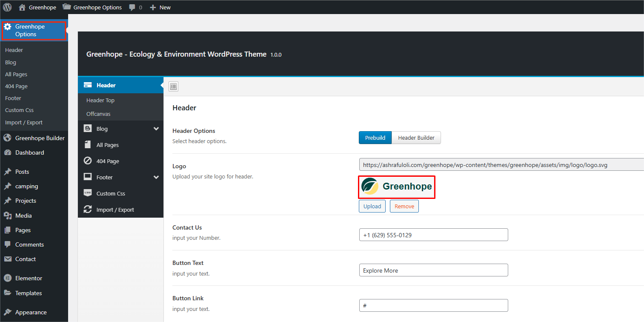Click the refresh icon beside Import / Export section
Image resolution: width=644 pixels, height=322 pixels.
(88, 210)
